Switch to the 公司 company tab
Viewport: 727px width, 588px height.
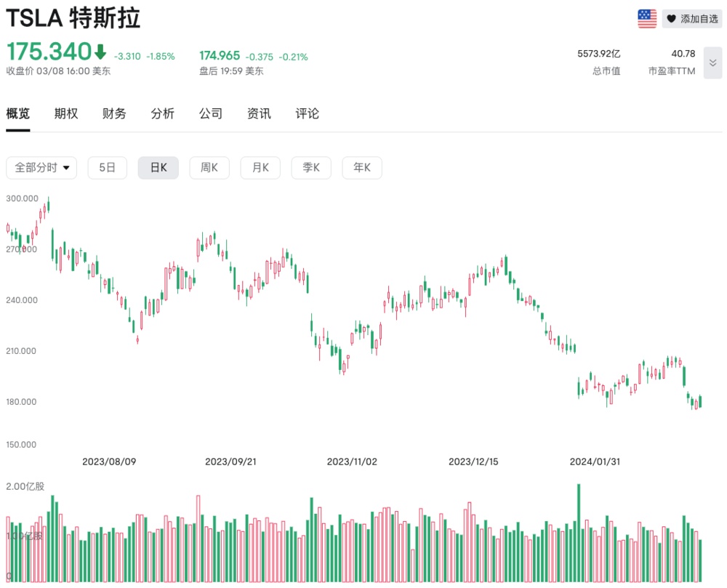click(x=211, y=113)
